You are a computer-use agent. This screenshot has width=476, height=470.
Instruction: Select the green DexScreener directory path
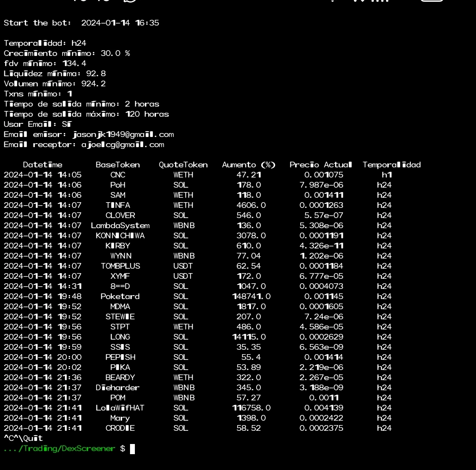59,448
